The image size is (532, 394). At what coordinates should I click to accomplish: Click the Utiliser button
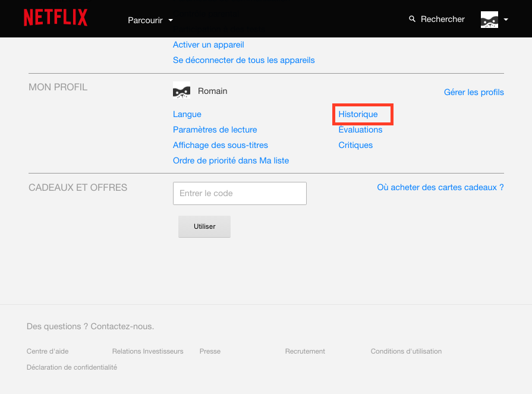coord(204,226)
